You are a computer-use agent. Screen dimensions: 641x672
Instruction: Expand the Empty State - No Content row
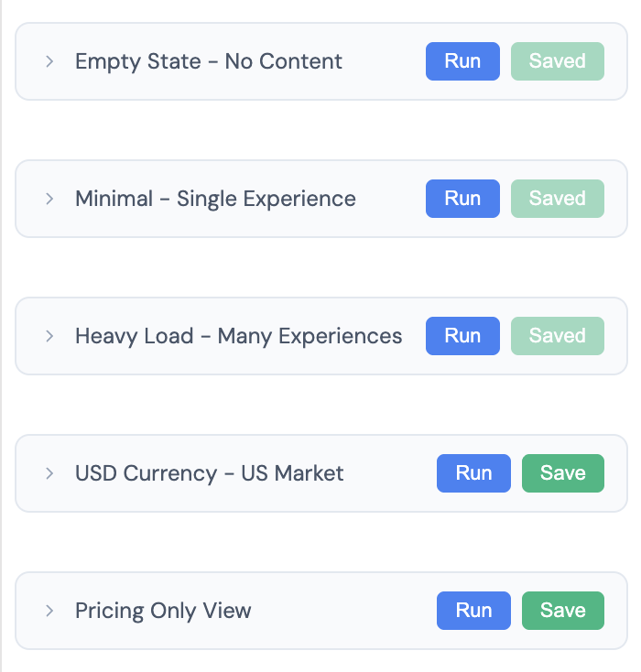(49, 61)
